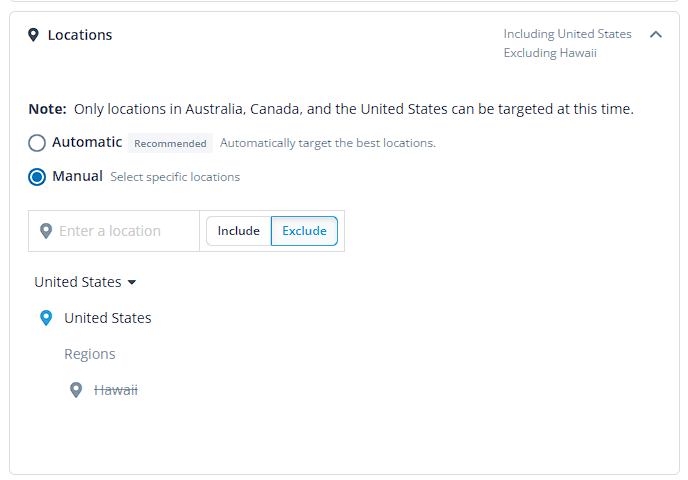The height and width of the screenshot is (480, 688).
Task: Click the dropdown arrow beside United States
Action: (x=132, y=282)
